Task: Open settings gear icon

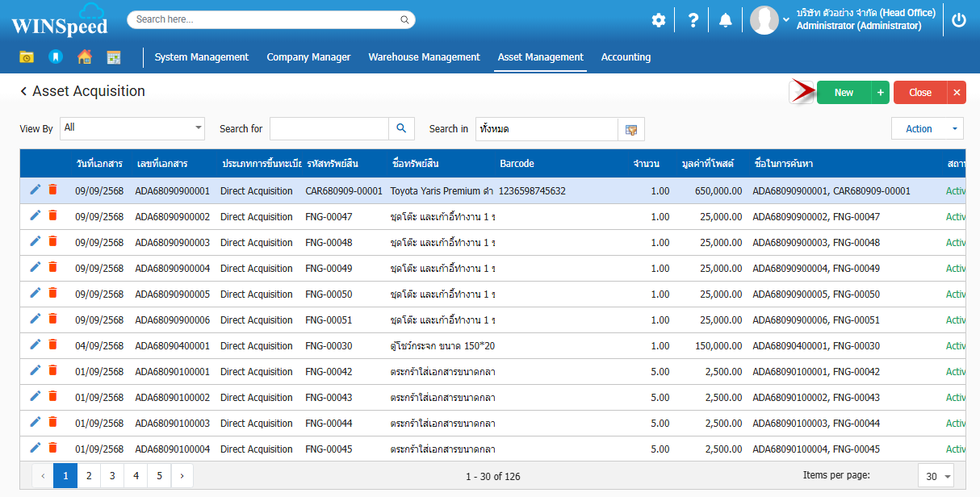Action: pos(659,20)
